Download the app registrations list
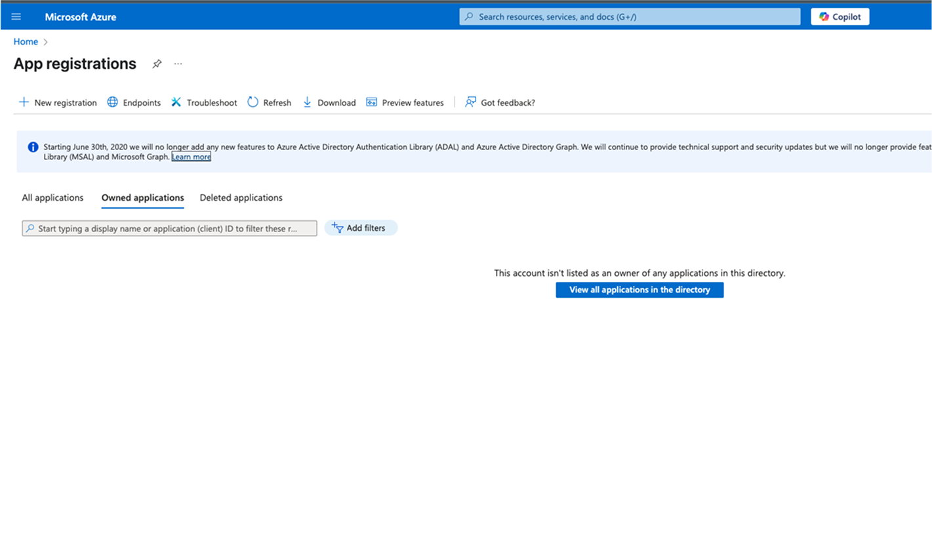Image resolution: width=932 pixels, height=560 pixels. 329,102
